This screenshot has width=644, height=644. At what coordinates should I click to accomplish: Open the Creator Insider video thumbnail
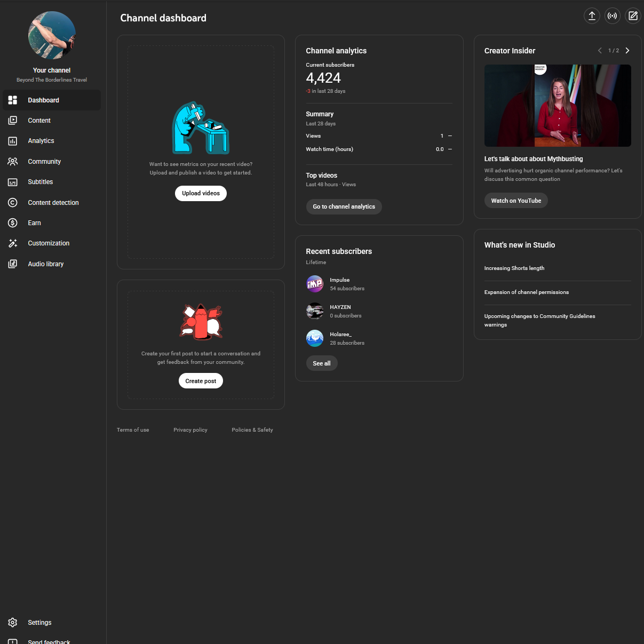pos(558,106)
